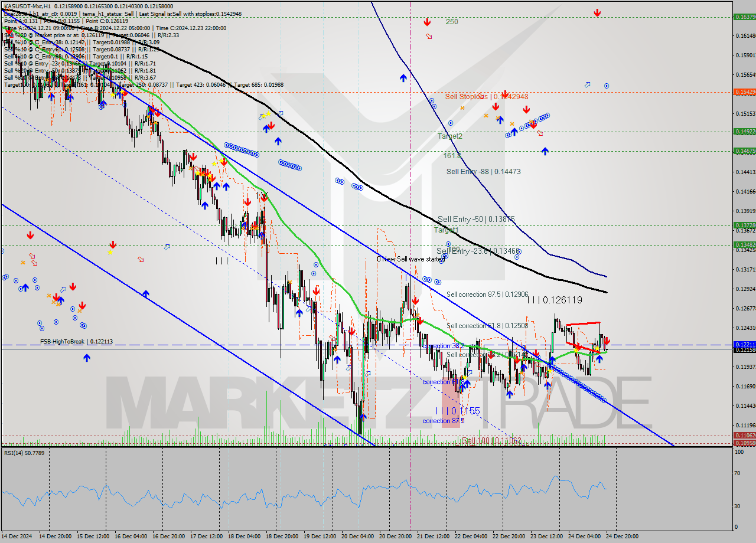Select blue up arrow below FSB-HighToBreak label
Viewport: 756px width, 543px height.
(x=87, y=358)
